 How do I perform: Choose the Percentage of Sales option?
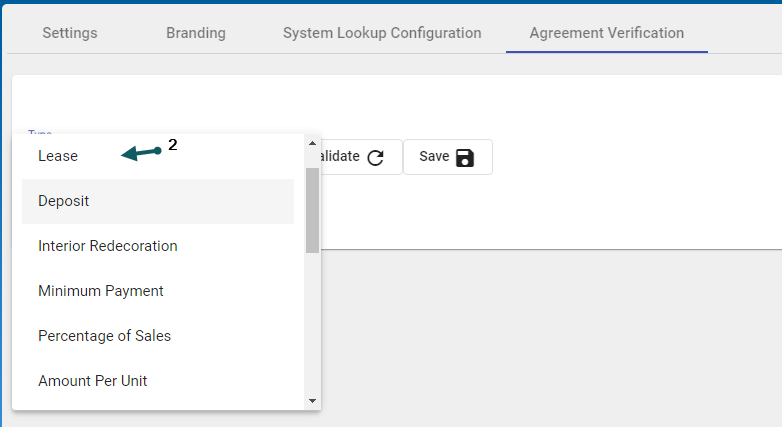click(105, 336)
